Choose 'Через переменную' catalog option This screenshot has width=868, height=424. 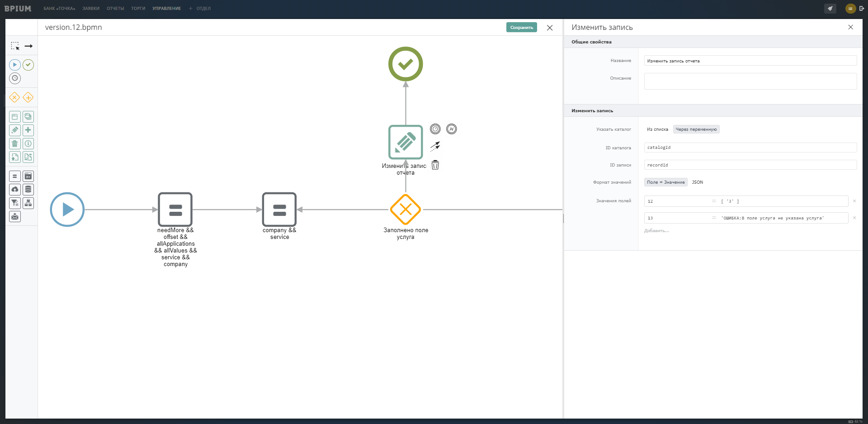[x=696, y=129]
